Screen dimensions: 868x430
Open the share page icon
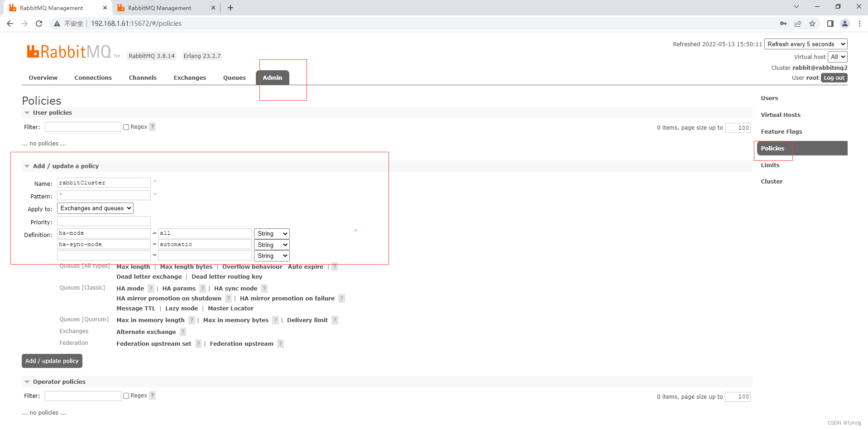pyautogui.click(x=798, y=24)
